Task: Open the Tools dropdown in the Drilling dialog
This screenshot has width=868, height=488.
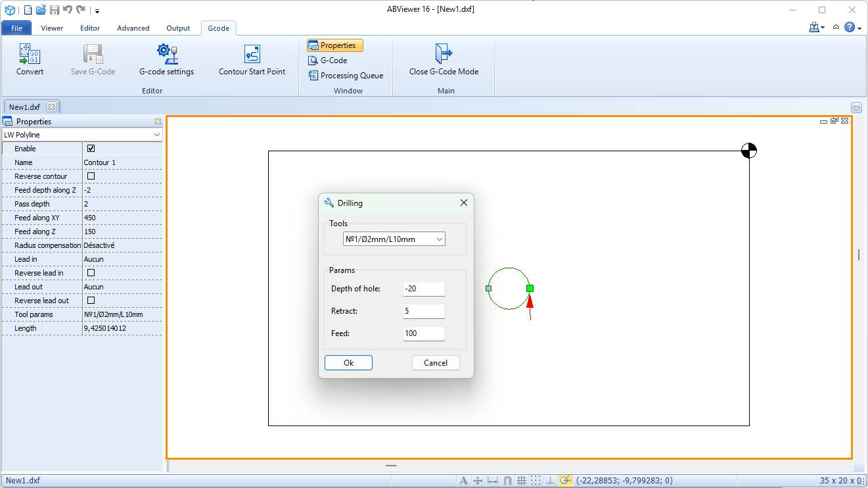Action: click(x=439, y=239)
